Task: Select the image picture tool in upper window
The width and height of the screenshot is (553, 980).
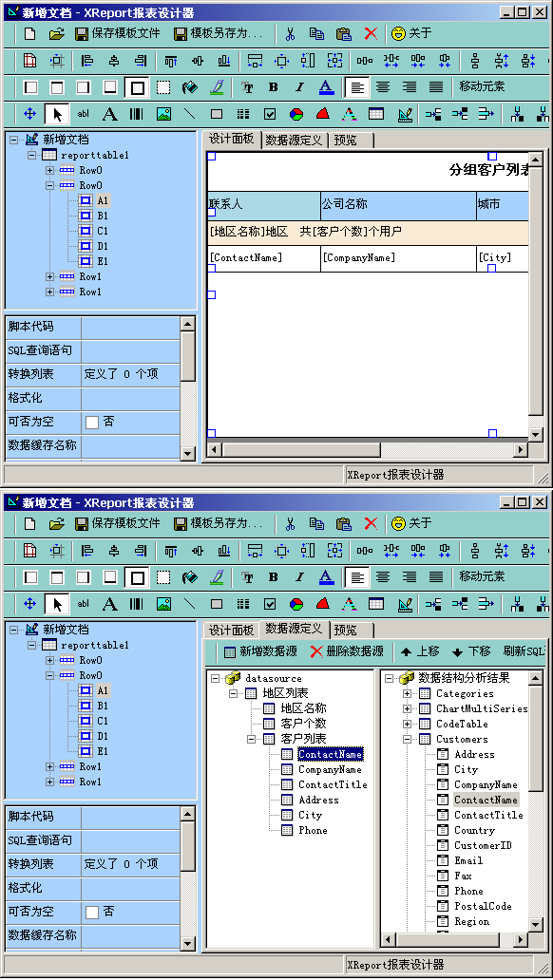Action: tap(163, 114)
